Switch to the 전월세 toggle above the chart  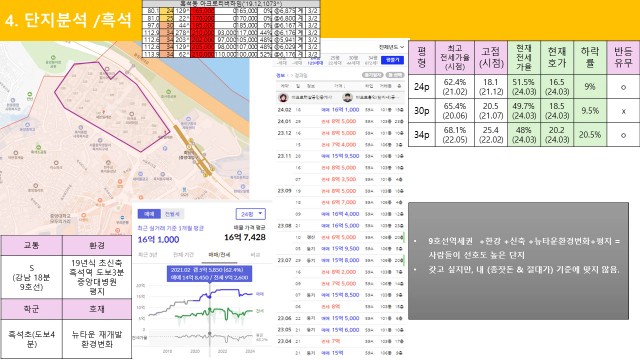pos(172,214)
